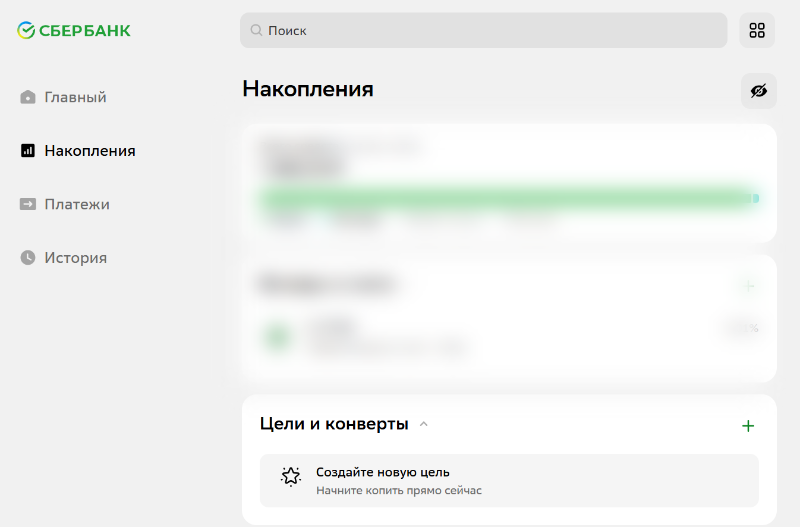Image resolution: width=800 pixels, height=527 pixels.
Task: Click the clock icon beside История
Action: (x=28, y=258)
